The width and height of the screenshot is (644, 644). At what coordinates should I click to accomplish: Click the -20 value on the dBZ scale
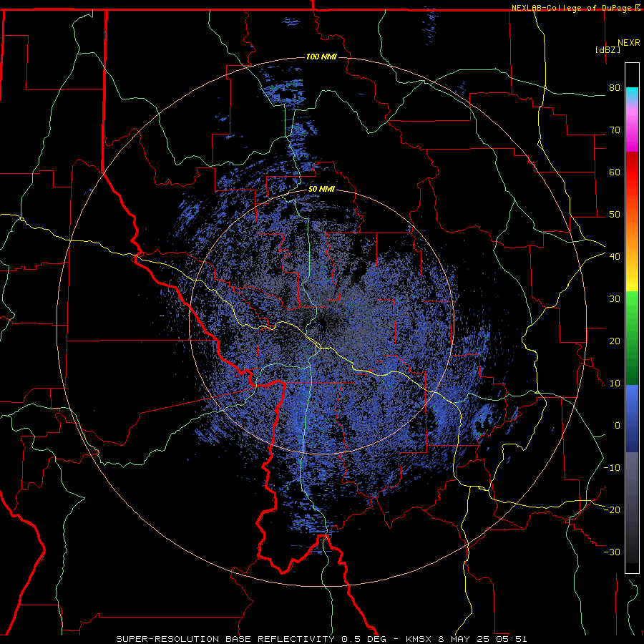pyautogui.click(x=612, y=509)
